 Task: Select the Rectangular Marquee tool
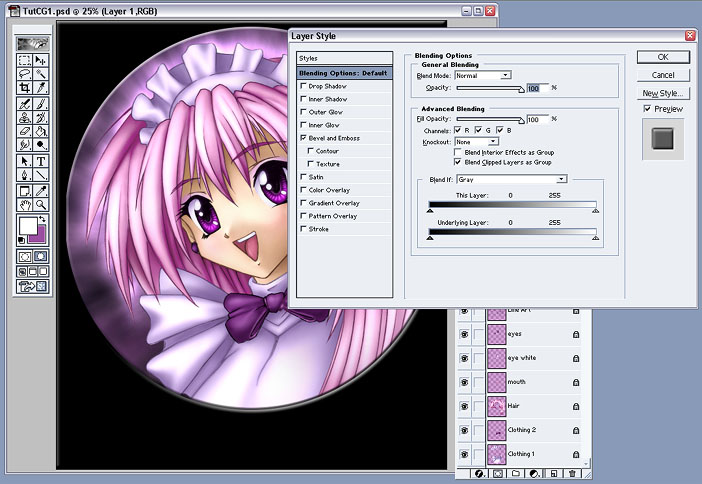pos(24,60)
